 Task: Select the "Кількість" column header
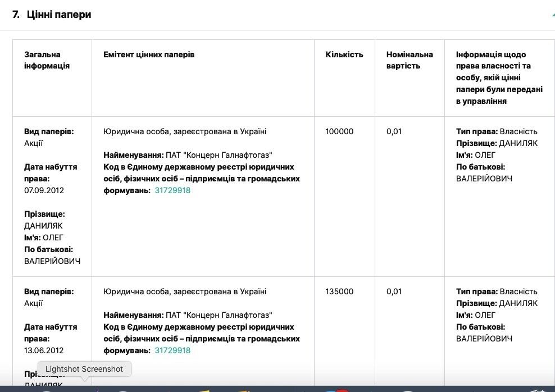click(x=344, y=54)
